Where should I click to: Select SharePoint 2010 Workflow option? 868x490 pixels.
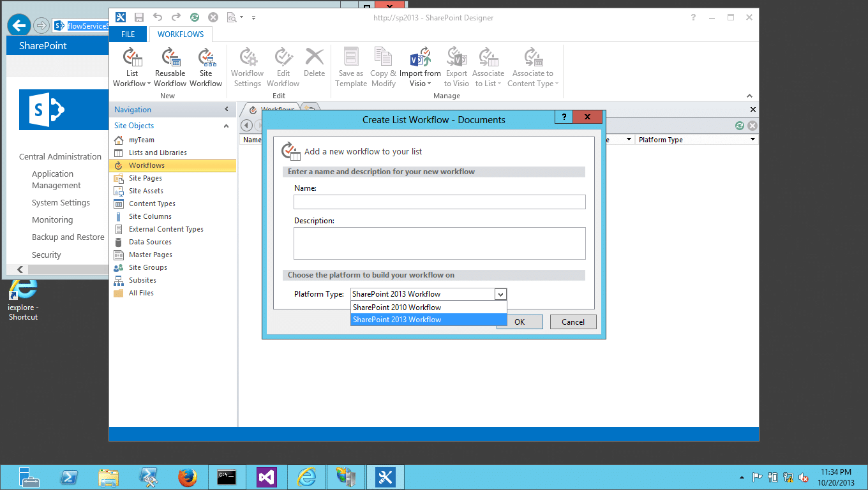[428, 307]
